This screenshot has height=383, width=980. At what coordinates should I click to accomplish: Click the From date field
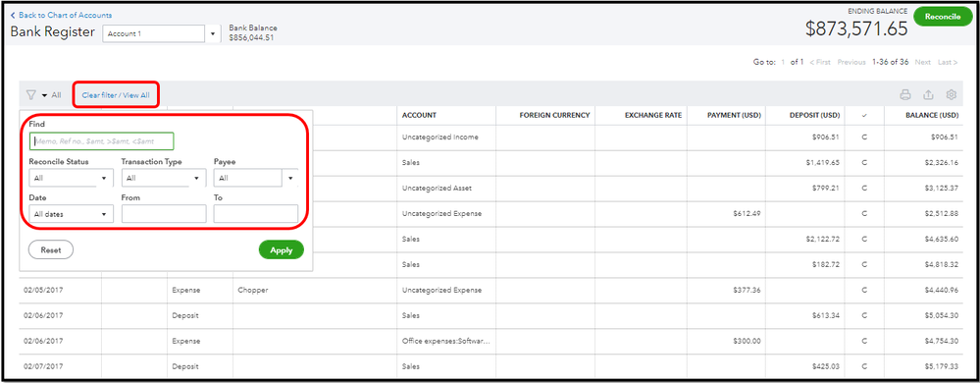pyautogui.click(x=163, y=214)
